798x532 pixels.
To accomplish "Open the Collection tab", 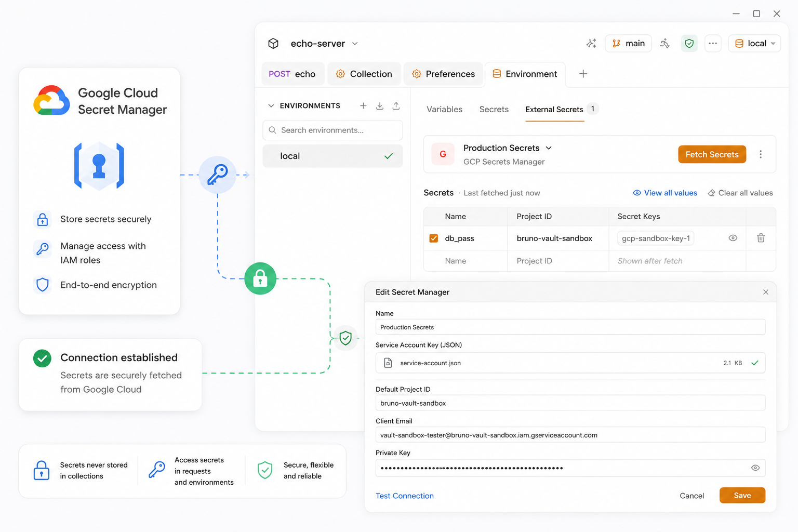I will [364, 74].
